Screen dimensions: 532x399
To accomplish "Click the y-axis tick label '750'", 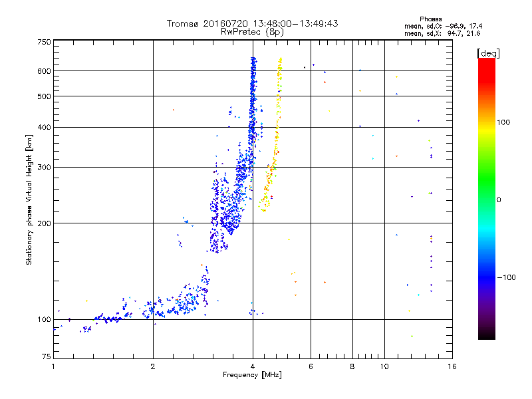I will click(x=44, y=42).
